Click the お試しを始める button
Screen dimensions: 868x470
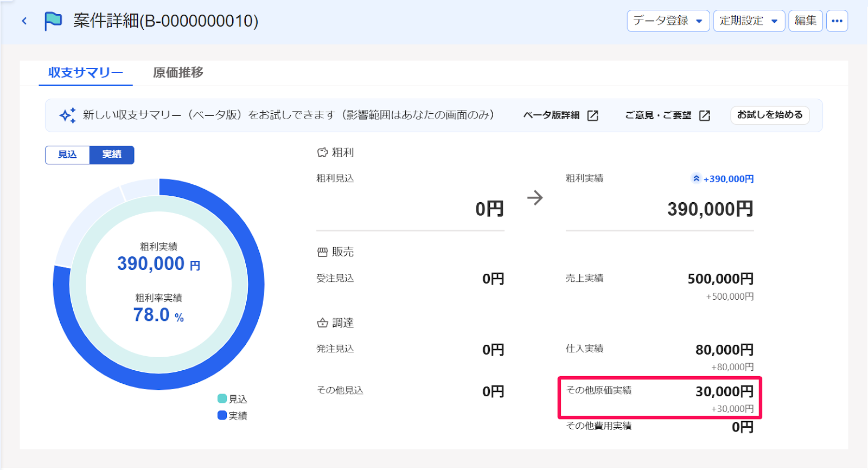(x=770, y=115)
